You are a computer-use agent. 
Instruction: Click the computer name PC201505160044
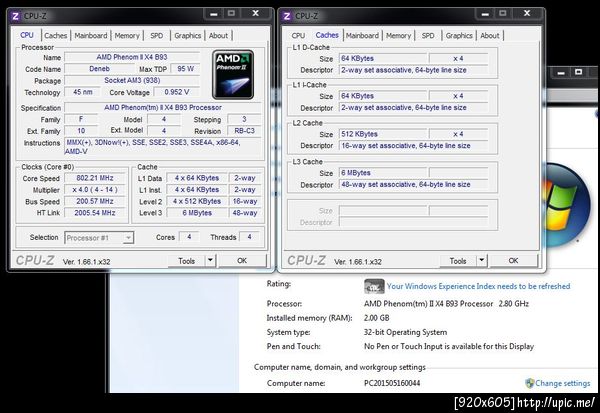(x=392, y=383)
